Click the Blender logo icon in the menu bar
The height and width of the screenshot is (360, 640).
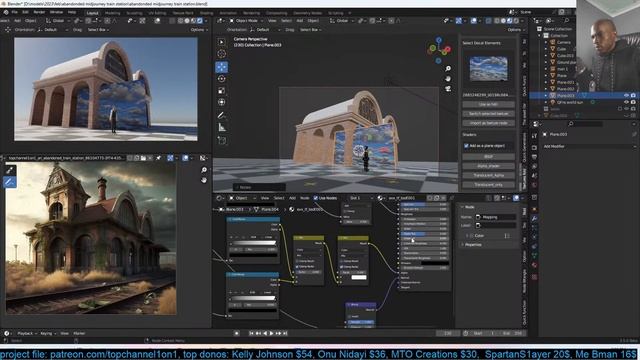point(6,12)
